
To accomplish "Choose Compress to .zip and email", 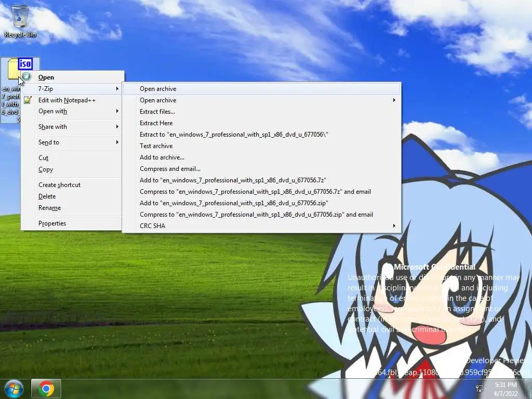I will click(x=261, y=215).
